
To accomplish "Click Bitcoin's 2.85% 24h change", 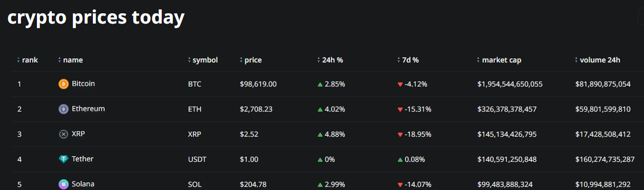I will pyautogui.click(x=331, y=84).
